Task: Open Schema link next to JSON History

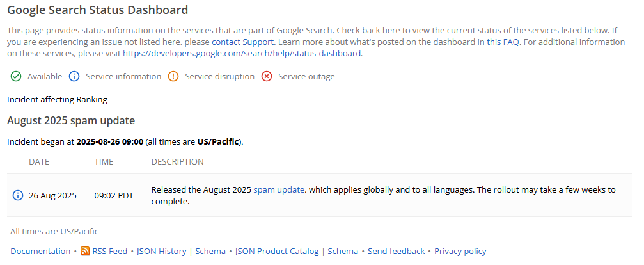Action: coord(210,251)
